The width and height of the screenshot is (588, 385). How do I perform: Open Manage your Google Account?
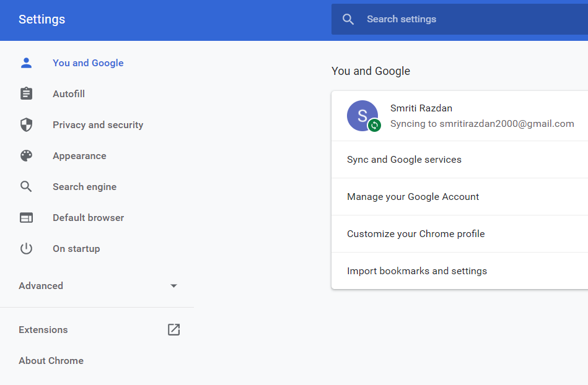[x=413, y=197]
